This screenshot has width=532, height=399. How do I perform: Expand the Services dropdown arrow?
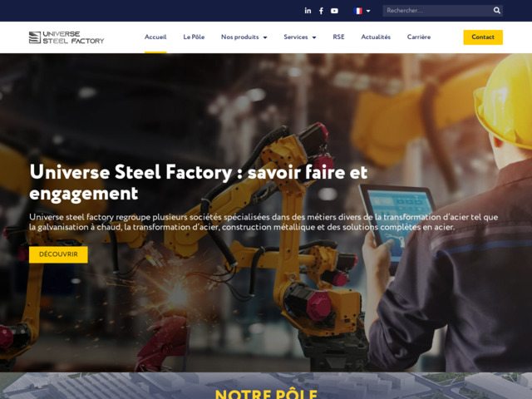[x=314, y=37]
